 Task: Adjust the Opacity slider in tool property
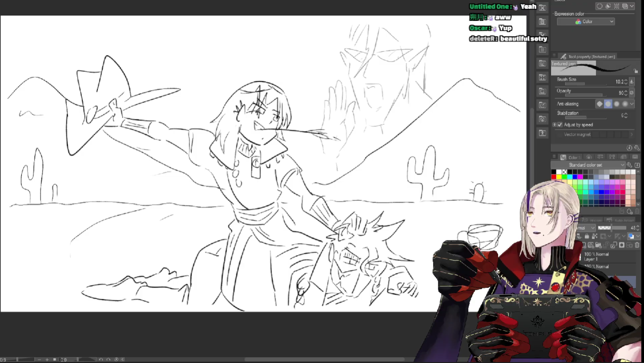[x=586, y=95]
